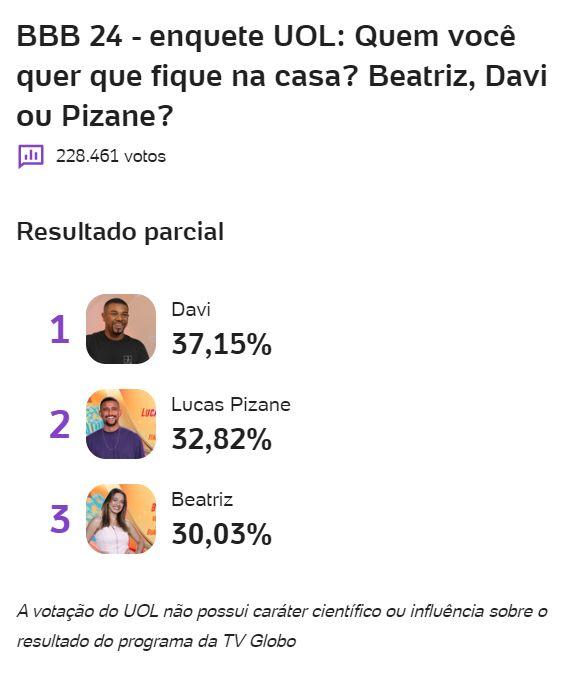Click the Lucas Pizane name label
Image resolution: width=584 pixels, height=696 pixels.
click(x=231, y=404)
